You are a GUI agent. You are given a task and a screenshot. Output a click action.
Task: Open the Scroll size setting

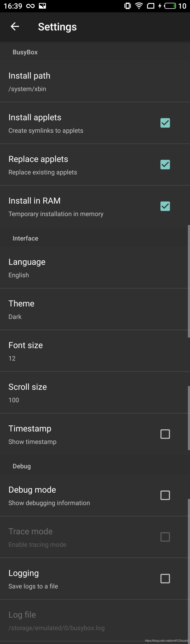(95, 392)
